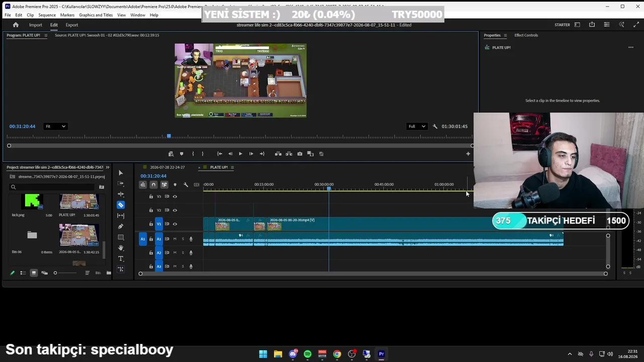644x362 pixels.
Task: Click Export Frame camera icon
Action: (300, 154)
